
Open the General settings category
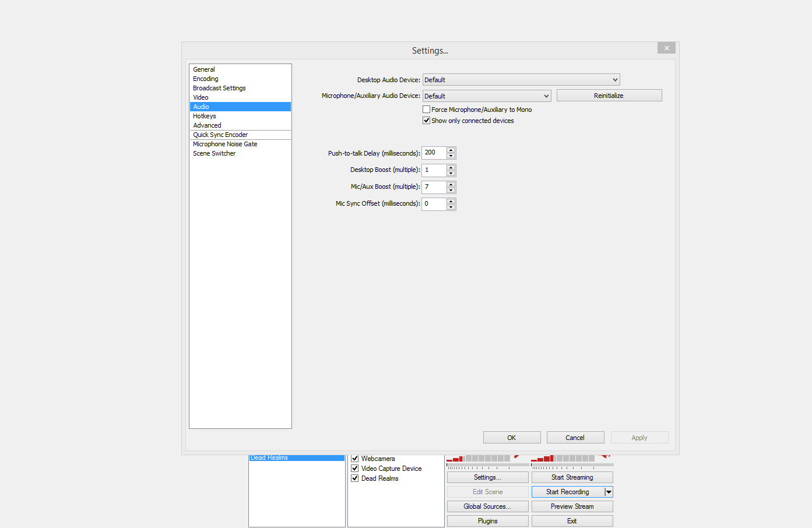[x=240, y=69]
